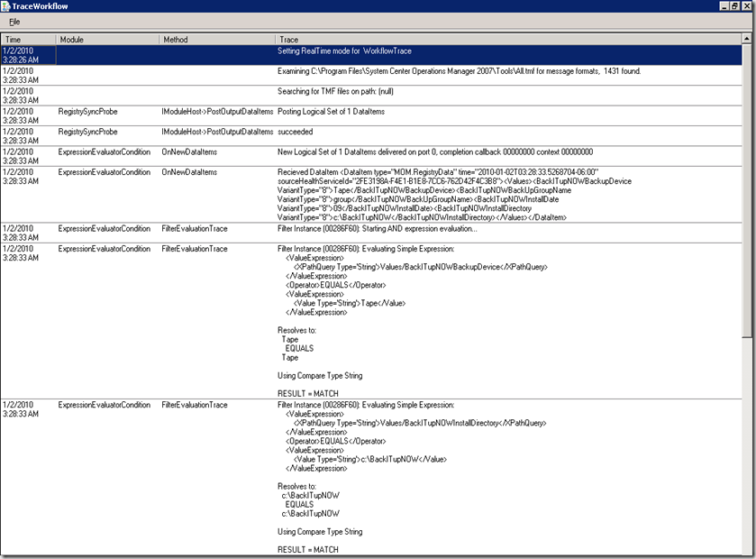
Task: Click ExpressionEvaluatorCondition in 'New Logical Set' row
Action: (x=105, y=152)
